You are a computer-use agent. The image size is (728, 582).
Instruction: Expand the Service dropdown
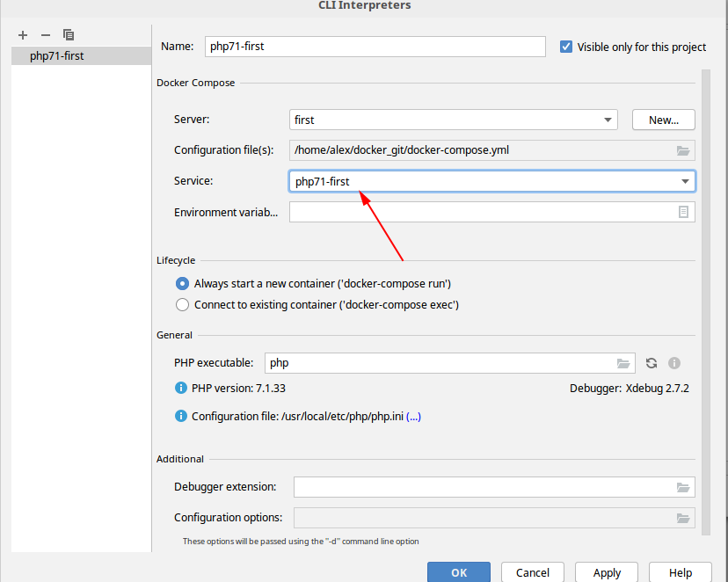pyautogui.click(x=685, y=181)
